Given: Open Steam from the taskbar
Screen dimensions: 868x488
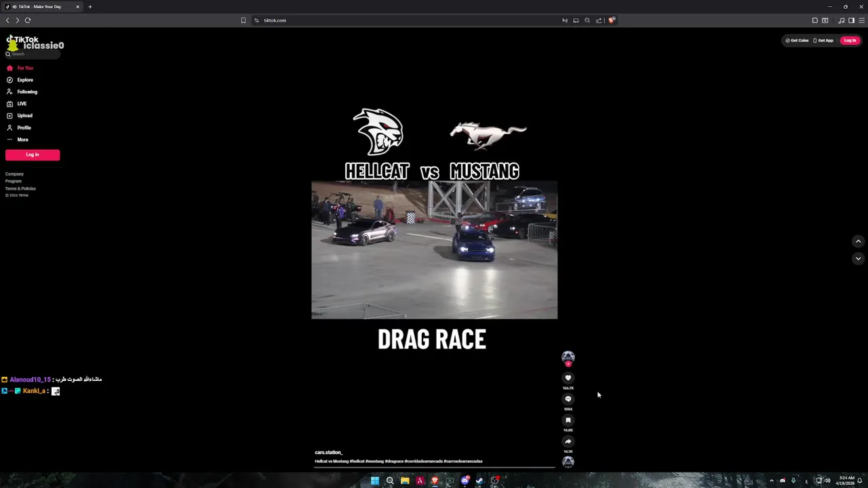Looking at the screenshot, I should pyautogui.click(x=479, y=481).
